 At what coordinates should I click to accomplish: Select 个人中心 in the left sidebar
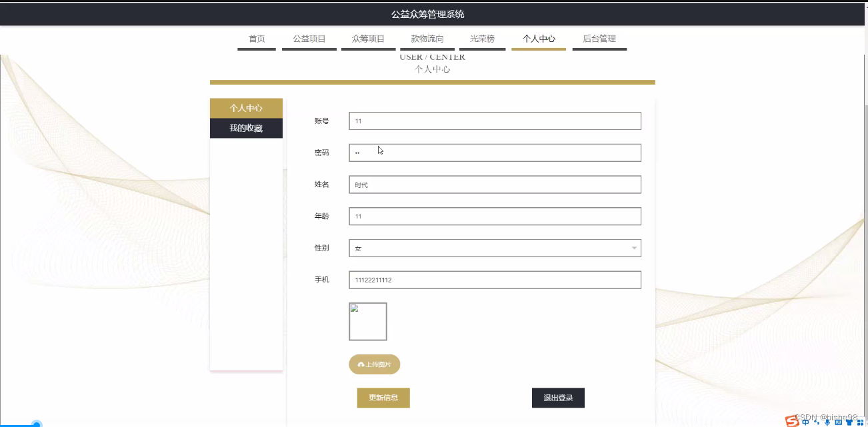(246, 109)
